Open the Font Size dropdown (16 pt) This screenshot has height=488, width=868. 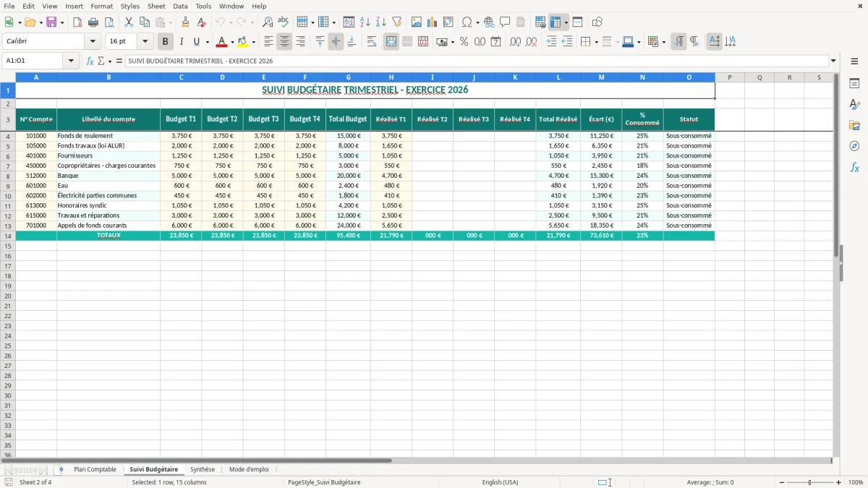click(x=145, y=42)
